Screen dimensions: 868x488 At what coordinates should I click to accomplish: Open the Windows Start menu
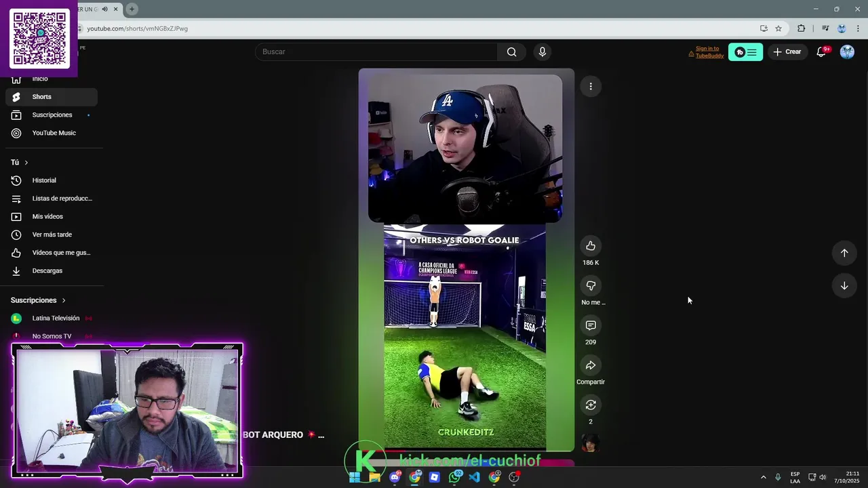355,477
